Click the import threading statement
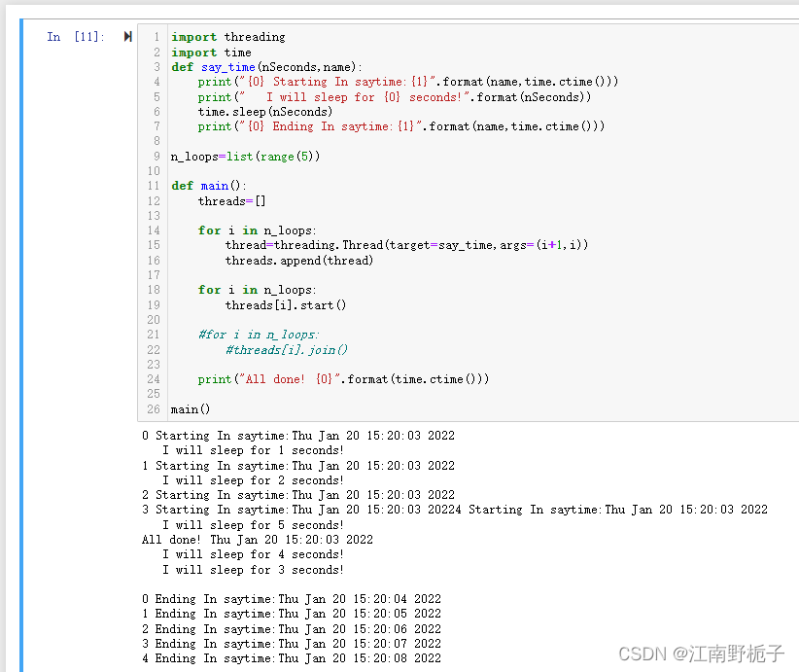799x672 pixels. [227, 36]
